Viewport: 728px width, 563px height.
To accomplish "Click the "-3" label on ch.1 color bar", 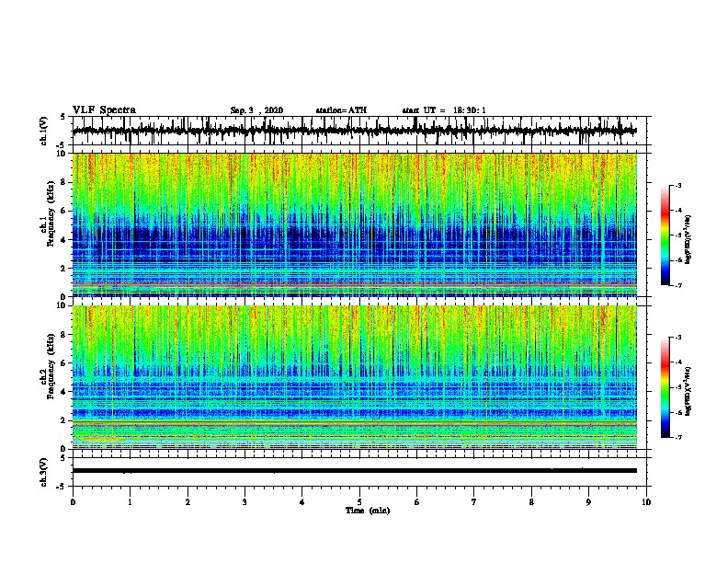I will click(x=677, y=185).
